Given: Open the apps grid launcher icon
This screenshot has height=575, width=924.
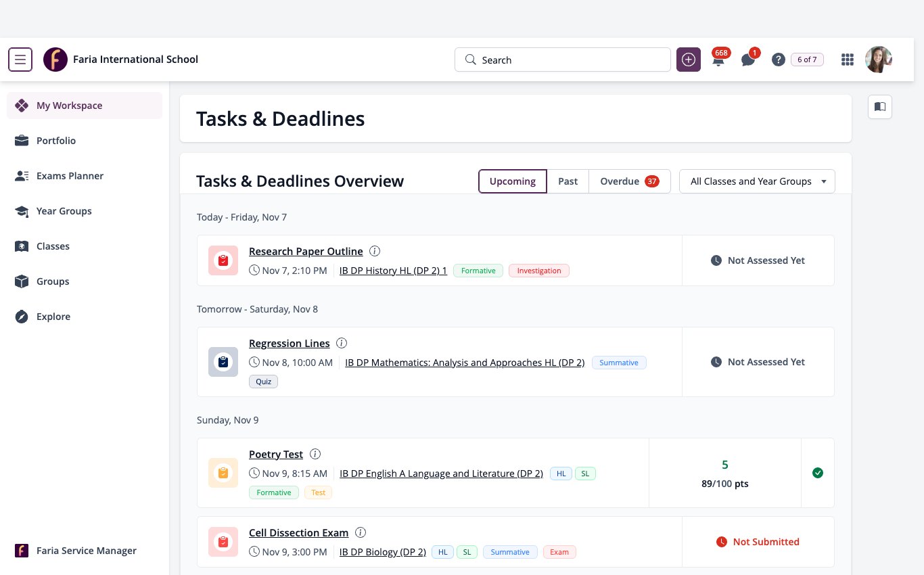Looking at the screenshot, I should tap(848, 60).
